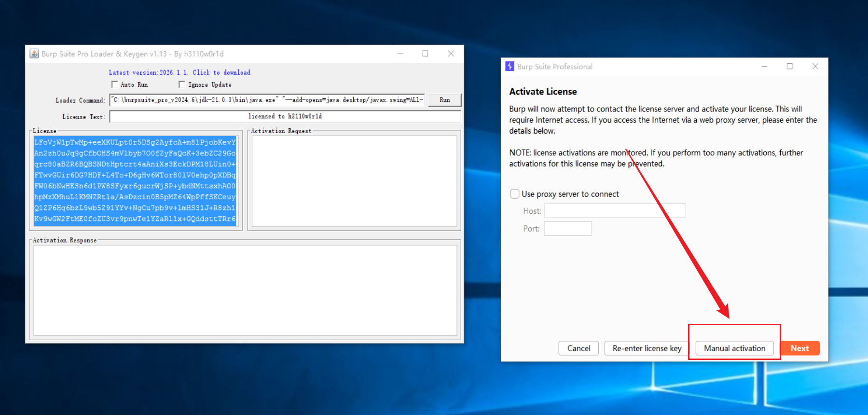This screenshot has width=868, height=415.
Task: Click the Activation Response text area
Action: (245, 290)
